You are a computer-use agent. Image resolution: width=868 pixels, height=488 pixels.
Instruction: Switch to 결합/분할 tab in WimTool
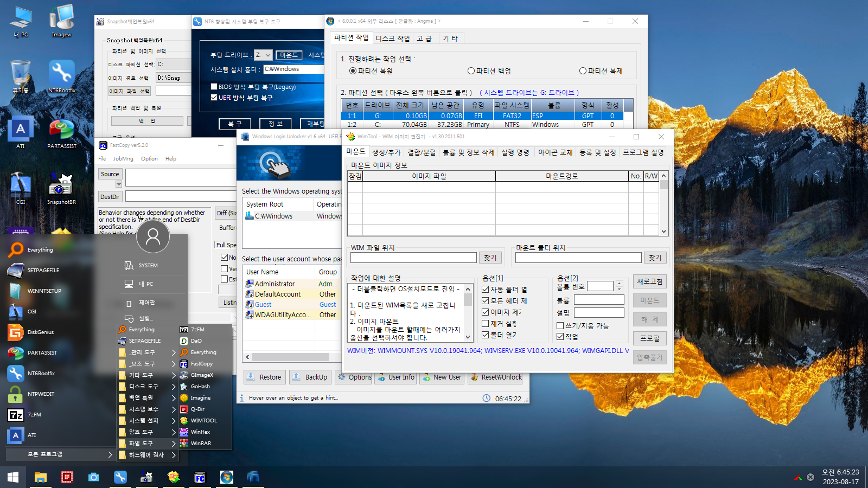[x=422, y=152]
